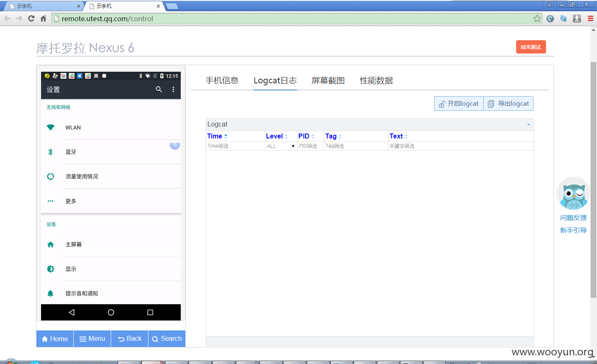Viewport: 597px width, 364px height.
Task: Click the page vertical scrollbar
Action: click(x=593, y=180)
